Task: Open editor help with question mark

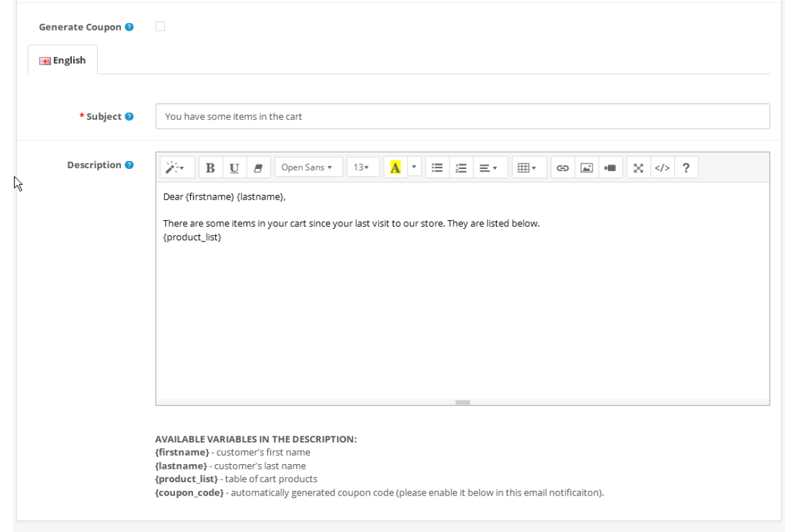Action: (686, 168)
